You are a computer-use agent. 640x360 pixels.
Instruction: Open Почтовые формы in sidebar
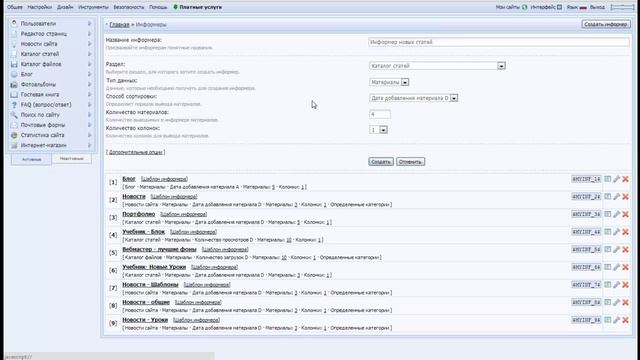point(43,125)
